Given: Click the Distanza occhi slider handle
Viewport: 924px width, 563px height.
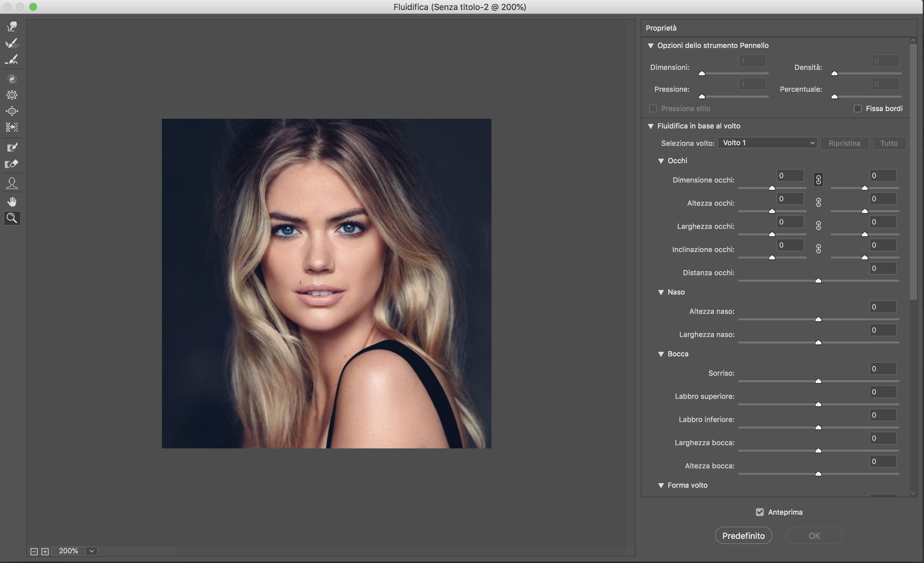Looking at the screenshot, I should (x=818, y=281).
